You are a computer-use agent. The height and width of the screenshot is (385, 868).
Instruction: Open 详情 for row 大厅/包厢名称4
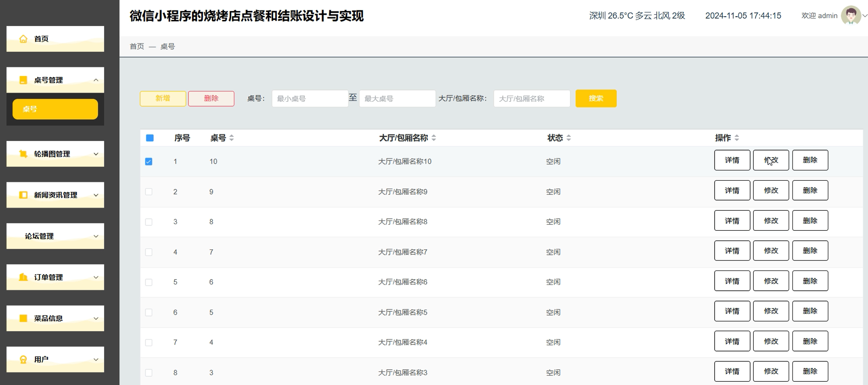pyautogui.click(x=732, y=341)
